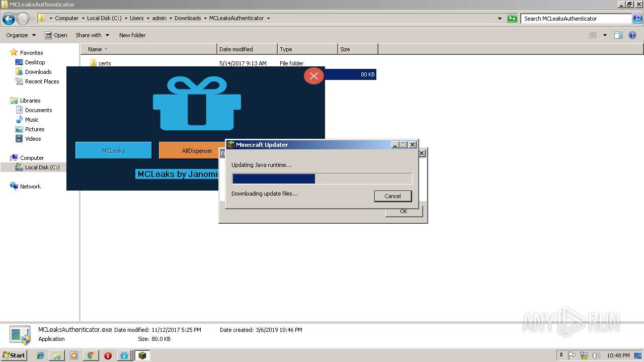
Task: Close the MCLeaks window with red X
Action: click(x=314, y=76)
